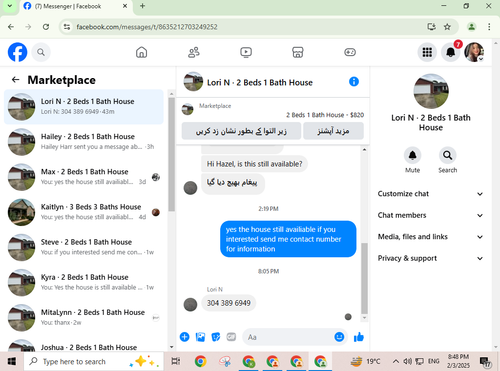Show hidden system tray icons chevron
This screenshot has width=500, height=371.
click(x=396, y=361)
